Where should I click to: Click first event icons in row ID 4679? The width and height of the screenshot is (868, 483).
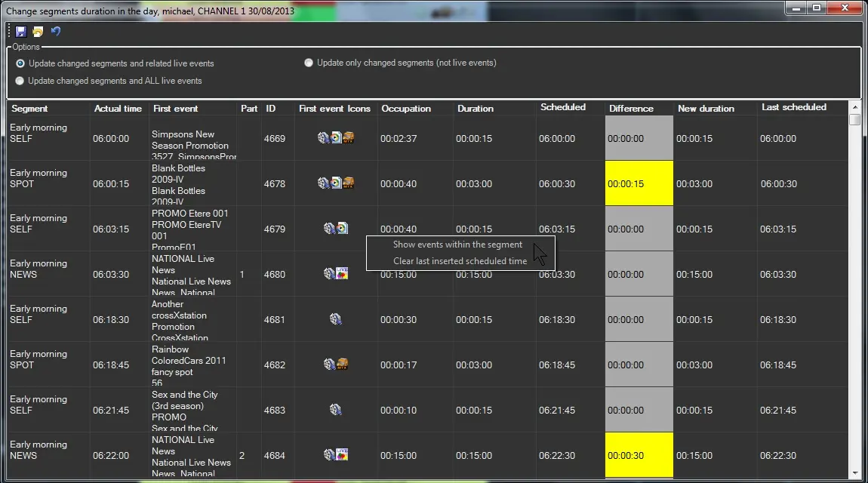click(x=335, y=228)
